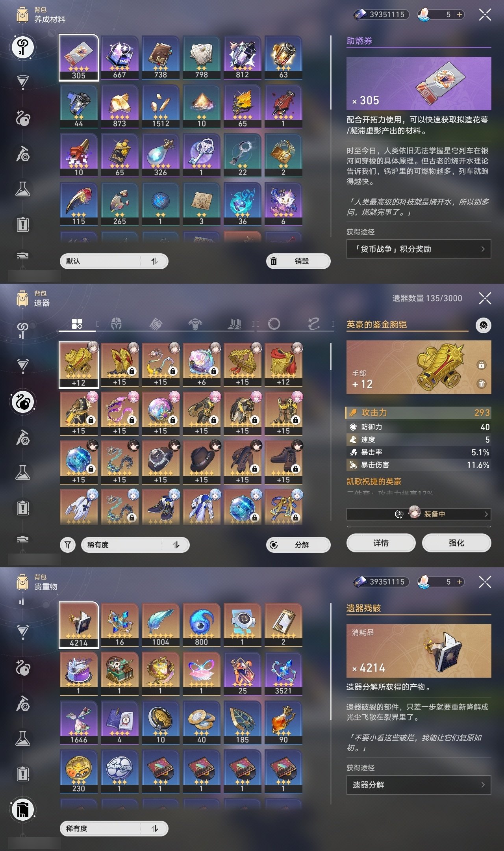Open the consumables flask sidebar icon in relic panel
The image size is (504, 851).
pyautogui.click(x=23, y=472)
